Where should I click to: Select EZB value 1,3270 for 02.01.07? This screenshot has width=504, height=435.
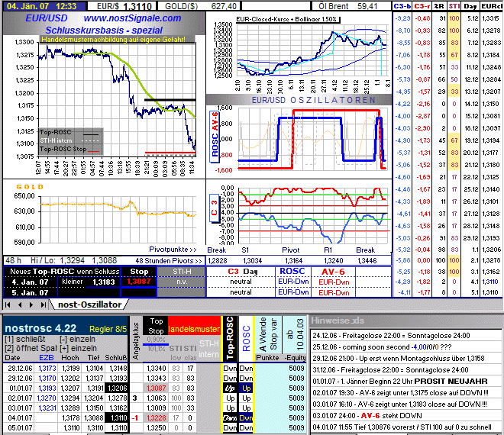click(47, 398)
